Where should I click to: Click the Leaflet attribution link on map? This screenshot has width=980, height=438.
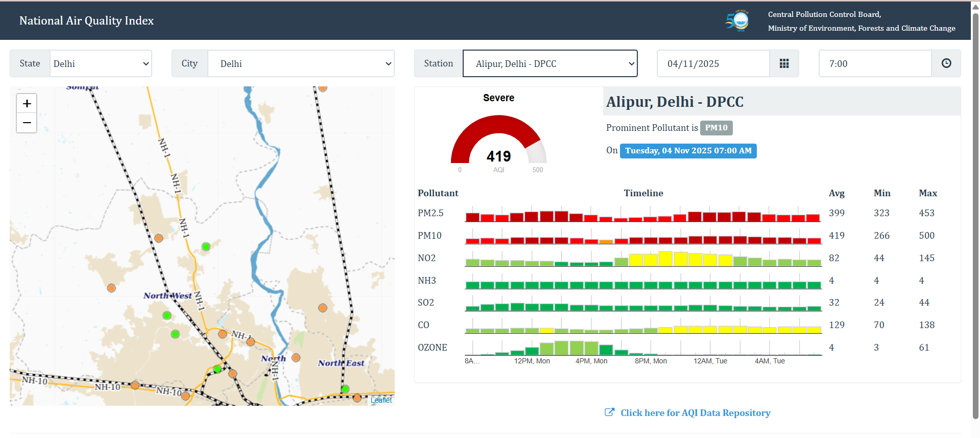click(x=381, y=400)
